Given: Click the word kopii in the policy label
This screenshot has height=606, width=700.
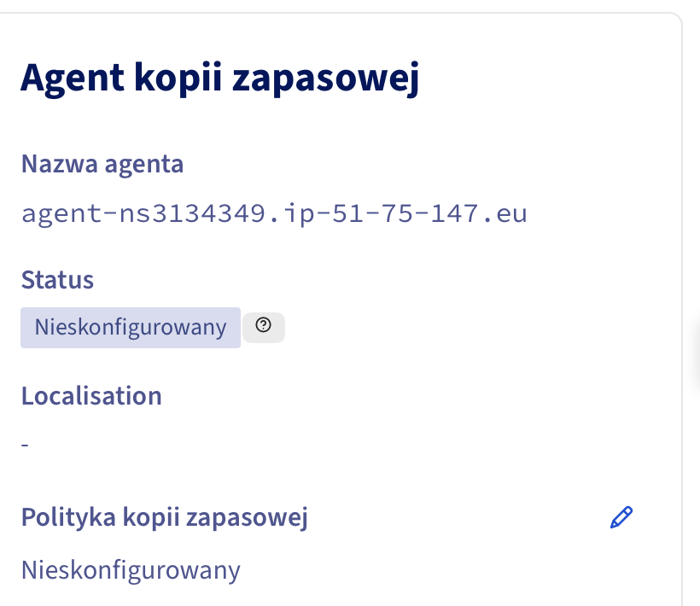Looking at the screenshot, I should pyautogui.click(x=151, y=517).
